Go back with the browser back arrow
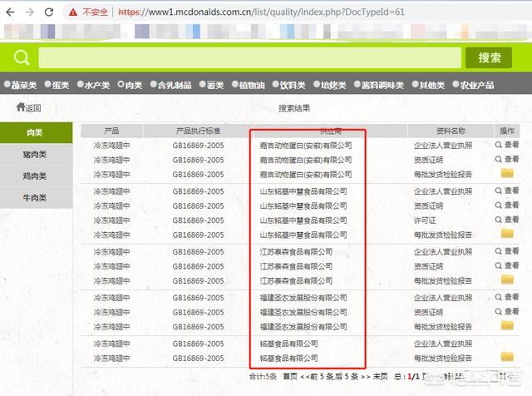532x396 pixels. [x=11, y=12]
